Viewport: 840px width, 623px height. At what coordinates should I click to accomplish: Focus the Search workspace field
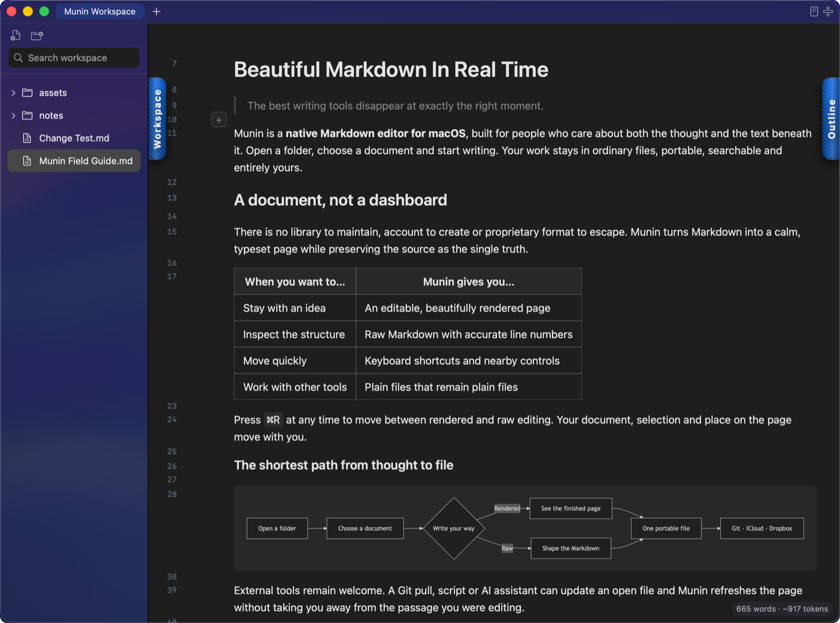click(x=74, y=58)
